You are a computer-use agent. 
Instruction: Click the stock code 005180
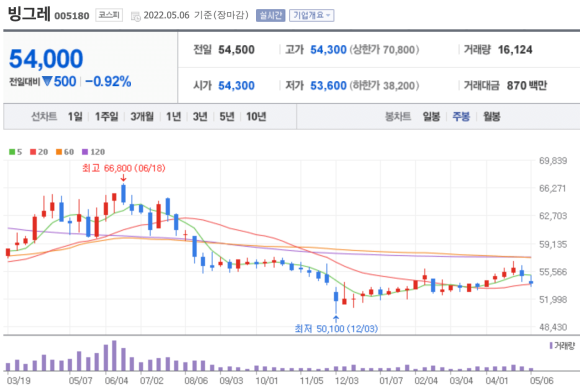click(x=72, y=16)
